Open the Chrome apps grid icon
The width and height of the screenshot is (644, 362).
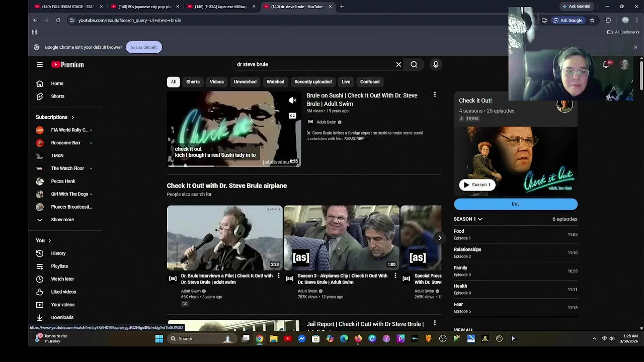[x=35, y=32]
